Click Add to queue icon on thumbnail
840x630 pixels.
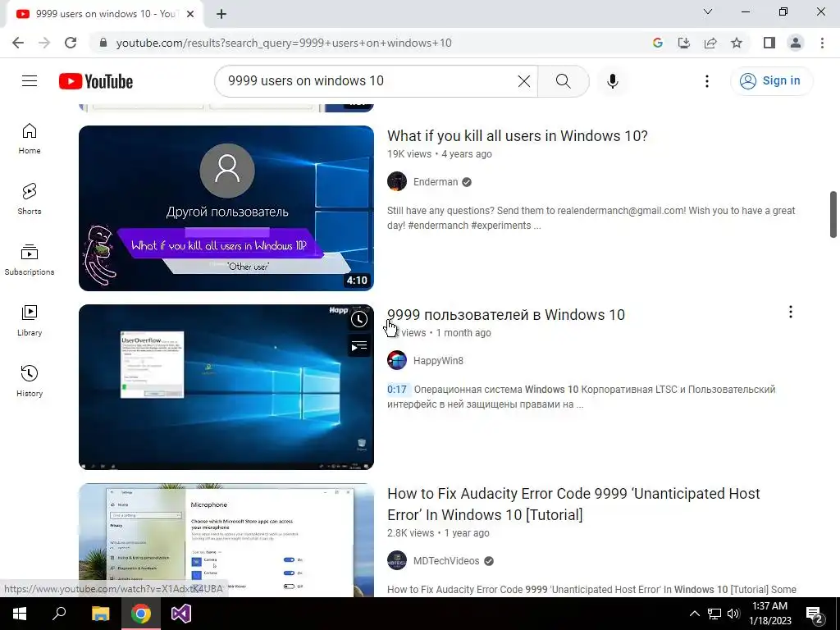click(359, 346)
